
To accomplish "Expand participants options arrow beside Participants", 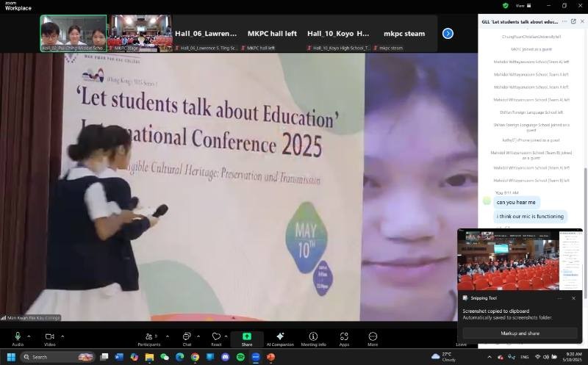I will 168,336.
